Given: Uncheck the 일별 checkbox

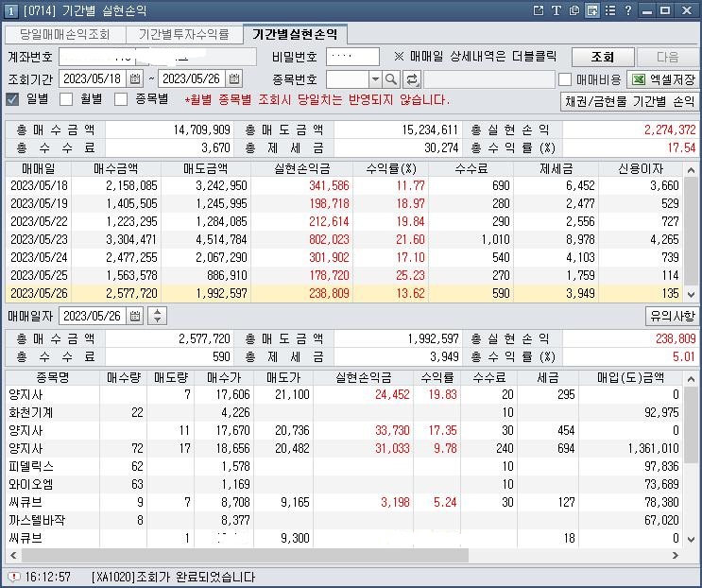Looking at the screenshot, I should (12, 99).
